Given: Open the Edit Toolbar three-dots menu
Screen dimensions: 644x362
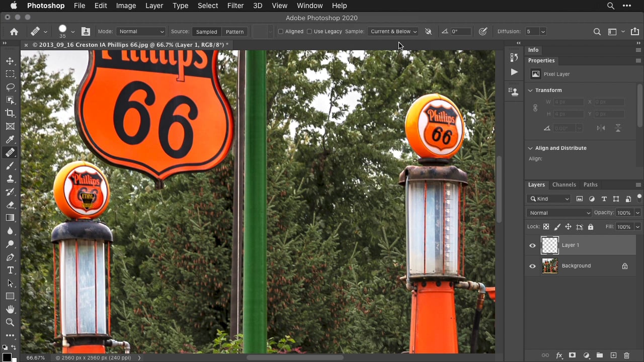Looking at the screenshot, I should click(x=10, y=335).
